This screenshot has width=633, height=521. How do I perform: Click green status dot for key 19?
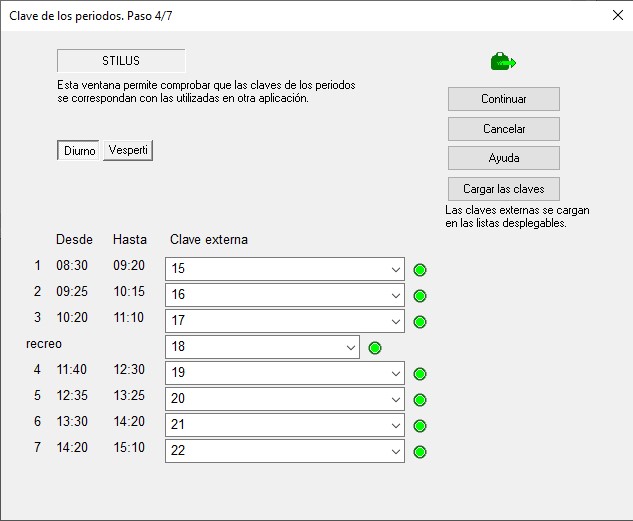[420, 374]
